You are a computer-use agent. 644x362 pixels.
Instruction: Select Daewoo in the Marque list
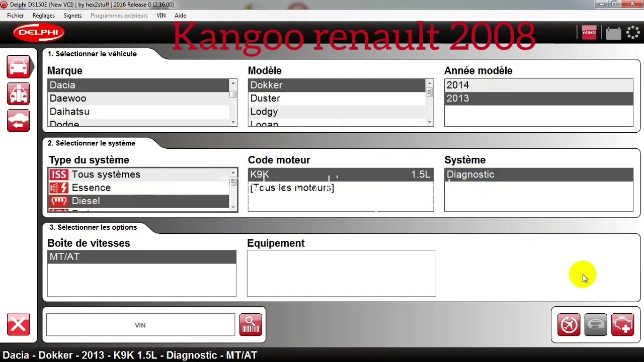click(x=138, y=99)
